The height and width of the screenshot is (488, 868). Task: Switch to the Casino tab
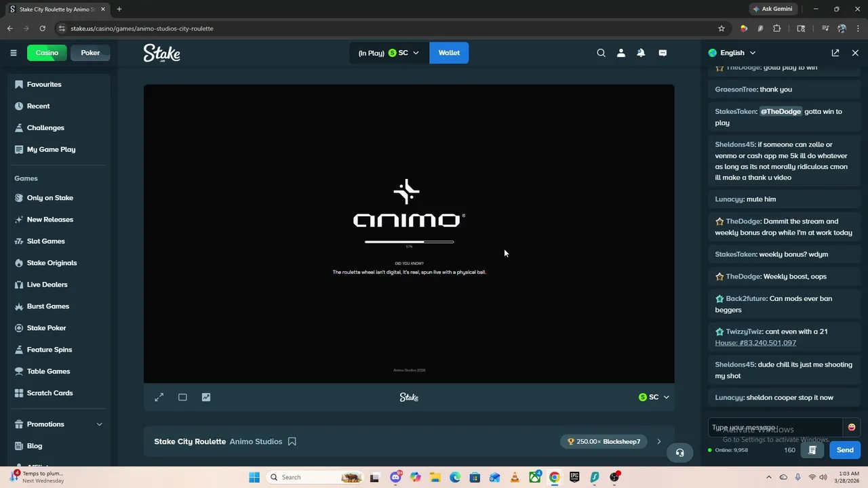click(47, 53)
